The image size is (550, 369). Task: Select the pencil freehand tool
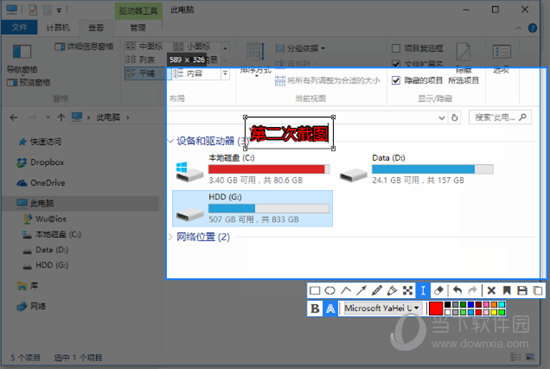(x=377, y=290)
